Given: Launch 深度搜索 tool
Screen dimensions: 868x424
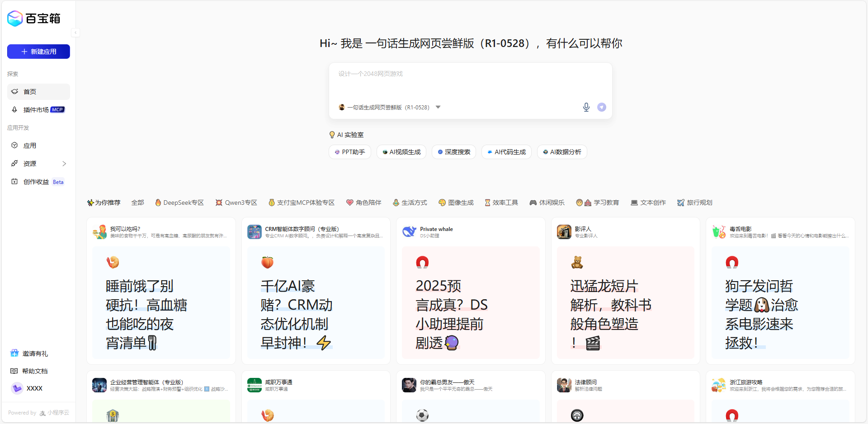Looking at the screenshot, I should pyautogui.click(x=454, y=152).
